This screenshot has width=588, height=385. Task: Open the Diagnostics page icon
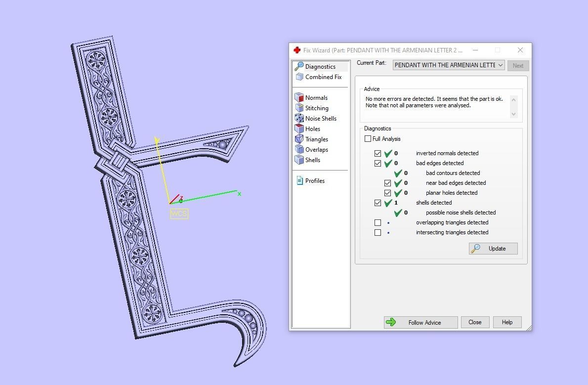click(299, 66)
